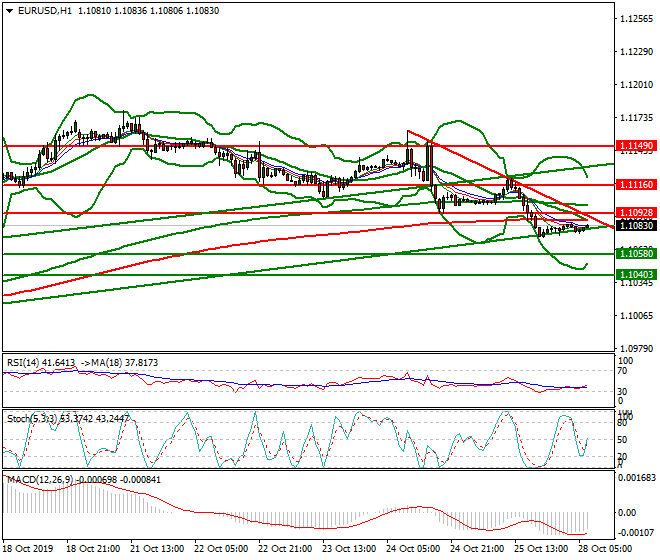Click the Stochastic 50 level scale value
The width and height of the screenshot is (660, 560).
622,440
